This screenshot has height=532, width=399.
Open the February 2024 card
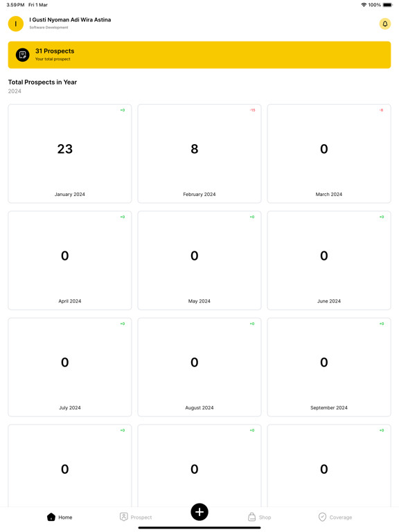[199, 154]
